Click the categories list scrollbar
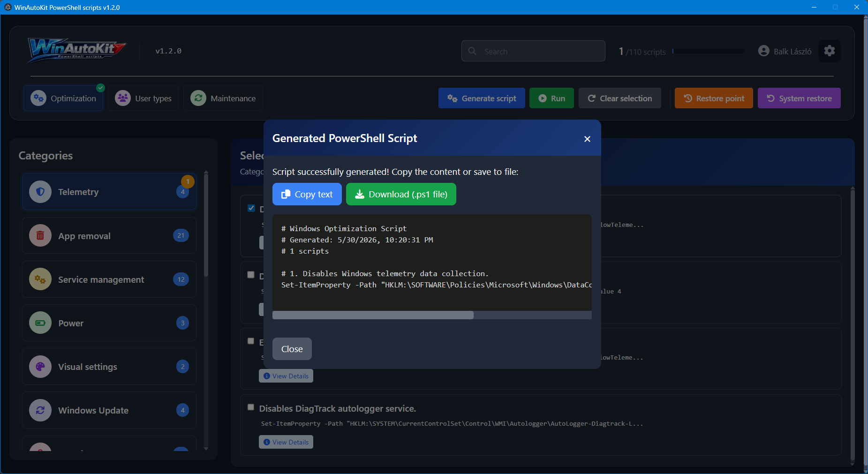The image size is (868, 474). 206,225
